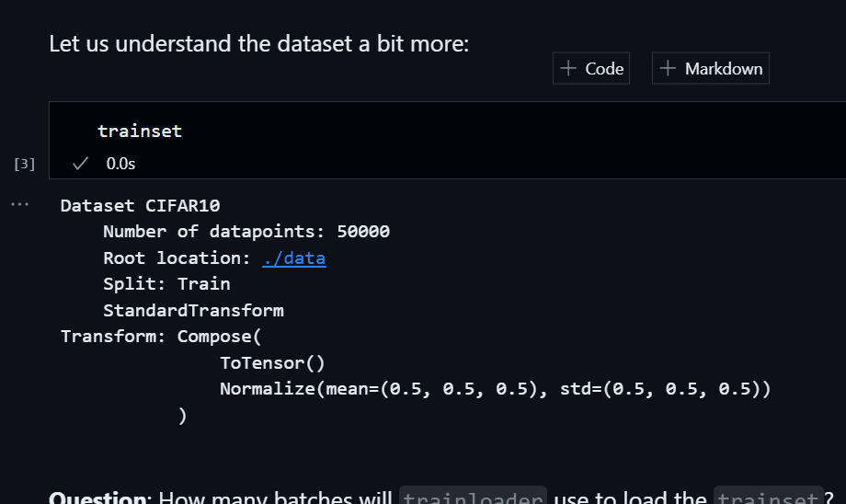
Task: Click the 0.0s execution time label
Action: click(x=120, y=164)
